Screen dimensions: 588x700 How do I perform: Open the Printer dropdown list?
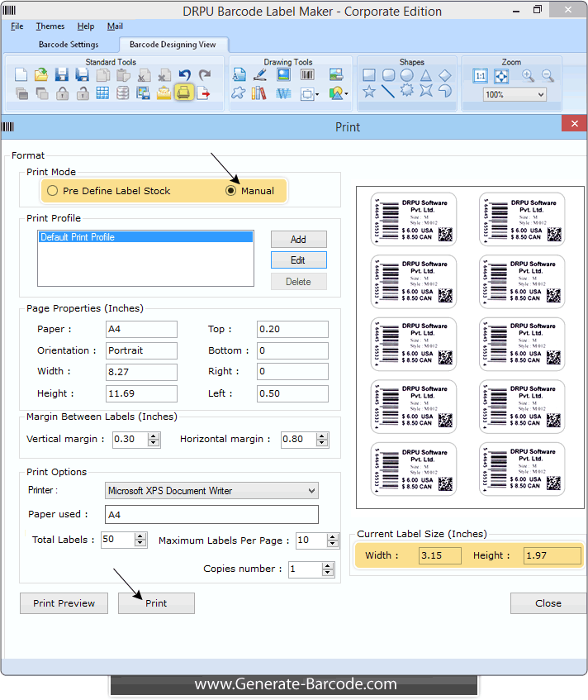tap(311, 491)
